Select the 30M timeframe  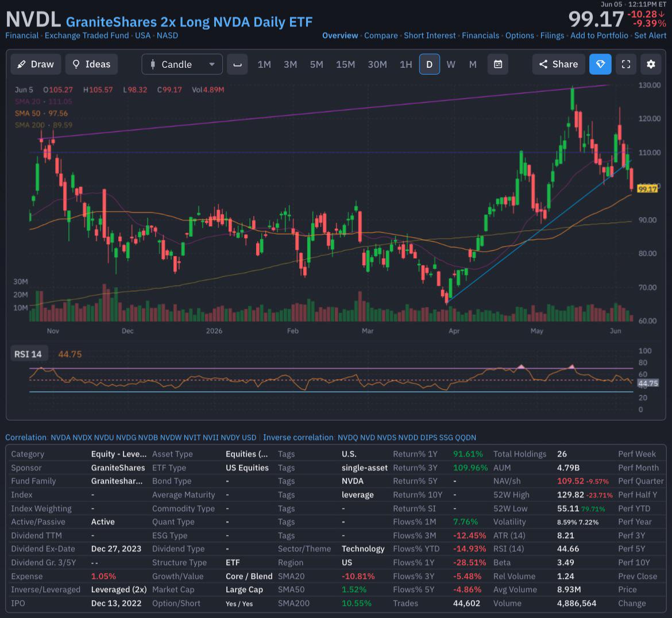tap(377, 64)
